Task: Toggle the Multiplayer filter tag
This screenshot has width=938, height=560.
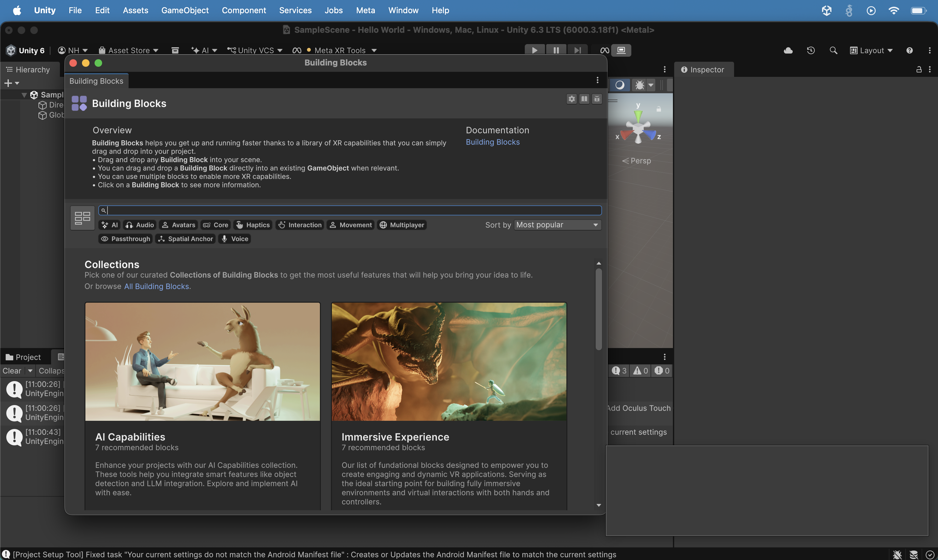Action: (x=402, y=225)
